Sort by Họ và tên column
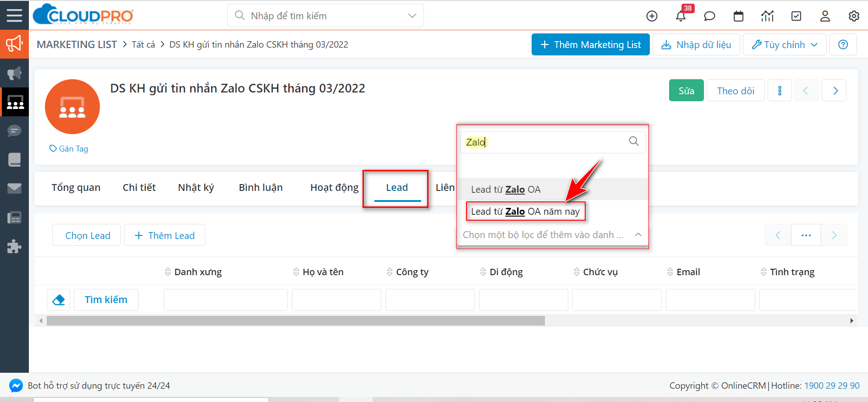This screenshot has width=868, height=402. point(318,272)
